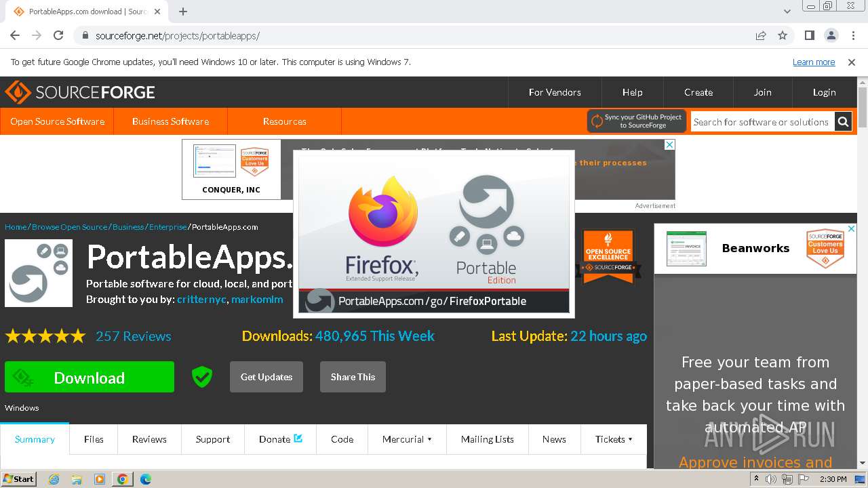Select the Files tab
The width and height of the screenshot is (868, 488).
pos(94,439)
